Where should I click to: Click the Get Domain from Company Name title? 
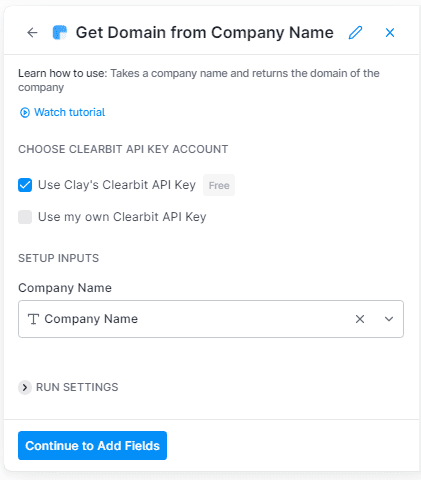coord(204,33)
